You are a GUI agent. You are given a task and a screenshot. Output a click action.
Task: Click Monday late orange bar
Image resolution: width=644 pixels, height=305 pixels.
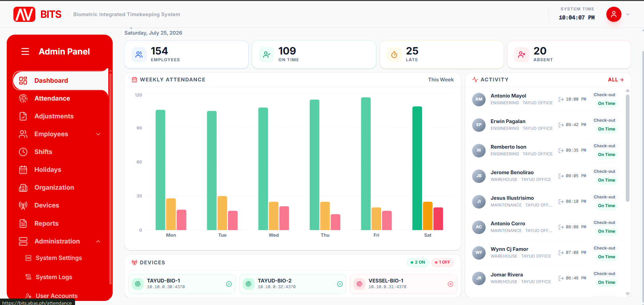coord(171,214)
